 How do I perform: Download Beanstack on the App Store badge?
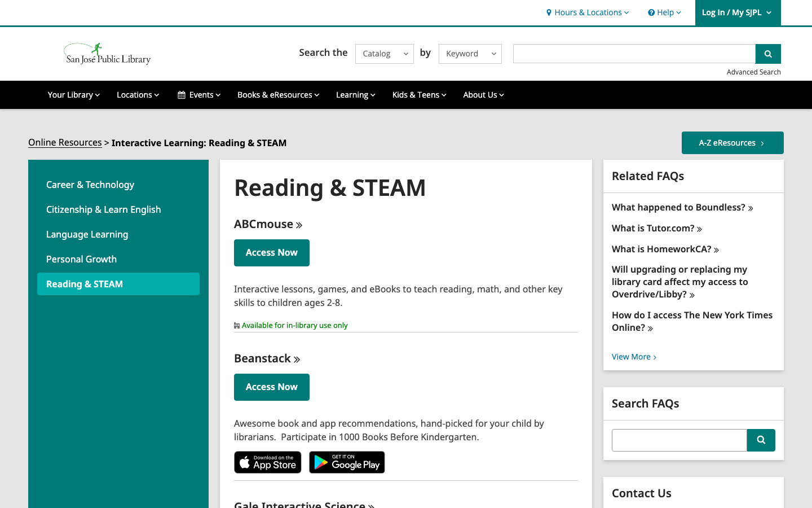click(x=268, y=462)
